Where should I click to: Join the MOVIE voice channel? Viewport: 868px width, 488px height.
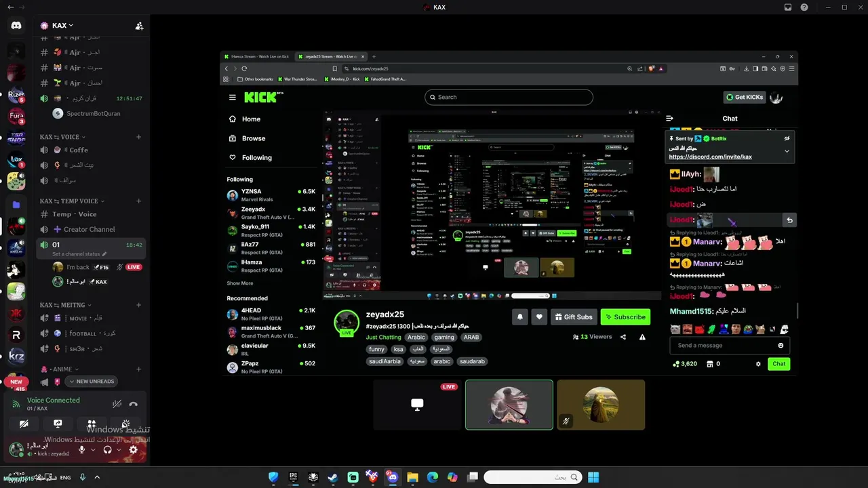92,319
